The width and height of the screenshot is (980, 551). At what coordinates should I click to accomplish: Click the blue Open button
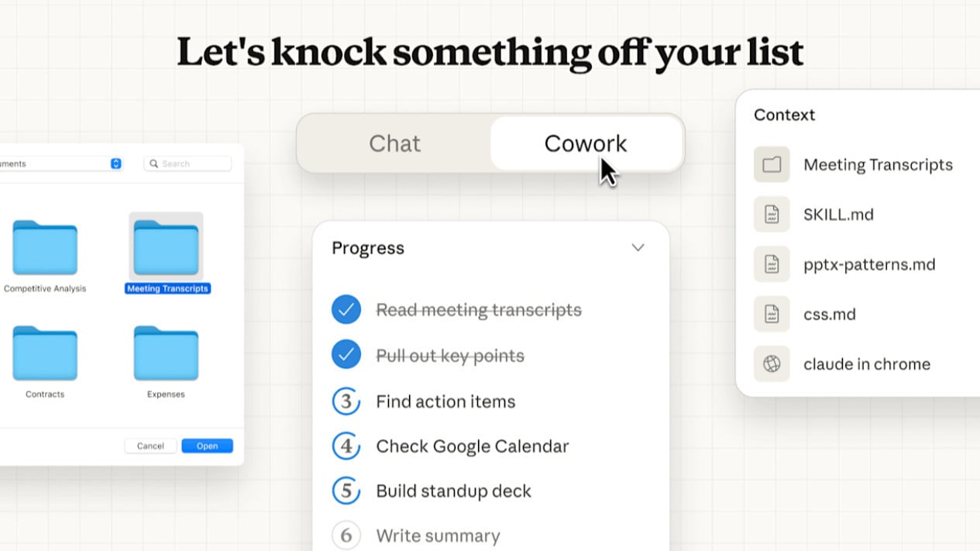[x=207, y=446]
